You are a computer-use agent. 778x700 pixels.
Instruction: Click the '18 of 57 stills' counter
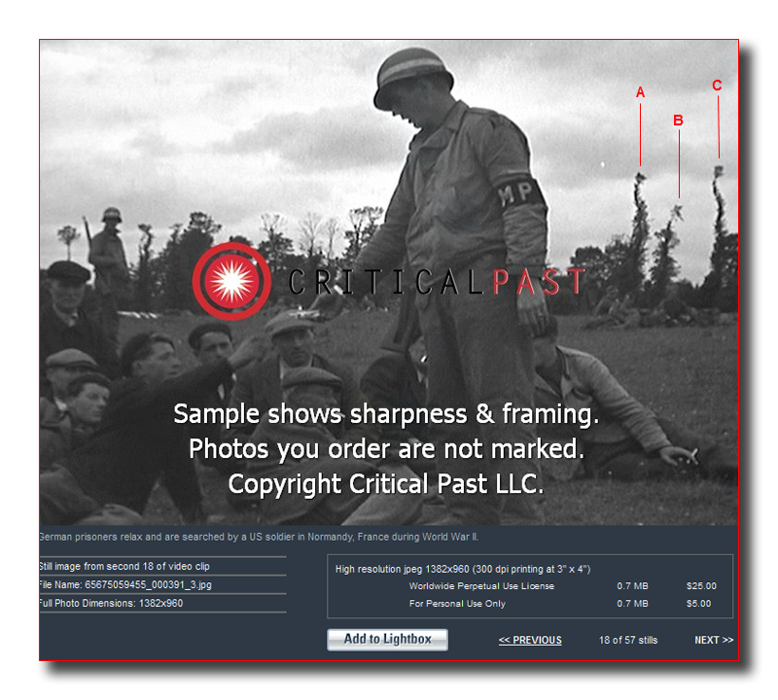click(627, 640)
